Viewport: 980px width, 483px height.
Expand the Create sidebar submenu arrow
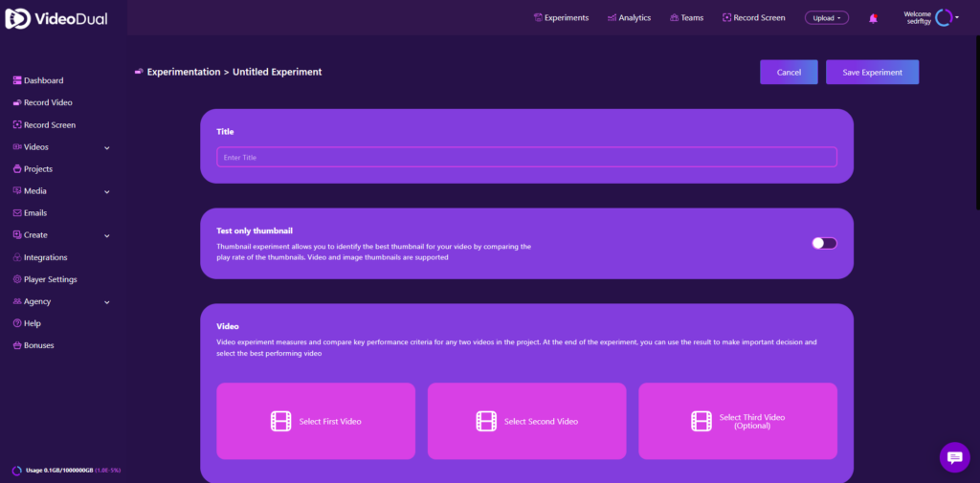coord(107,236)
